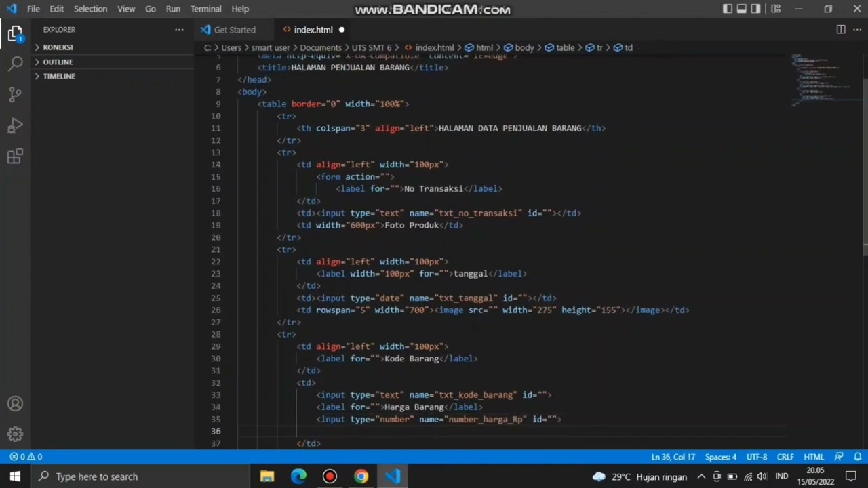Open the Run menu

click(173, 9)
